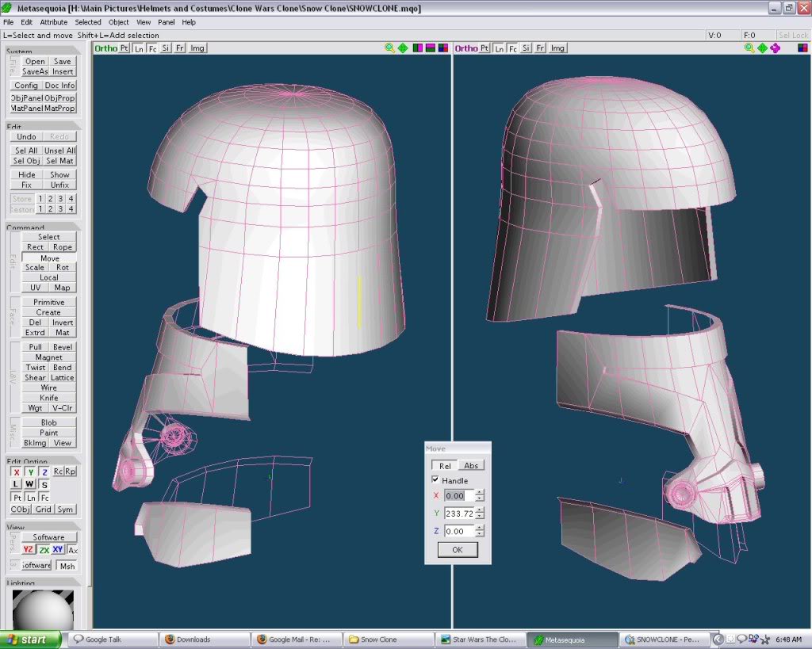This screenshot has width=812, height=649.
Task: Toggle Img in right viewport header
Action: tap(557, 48)
